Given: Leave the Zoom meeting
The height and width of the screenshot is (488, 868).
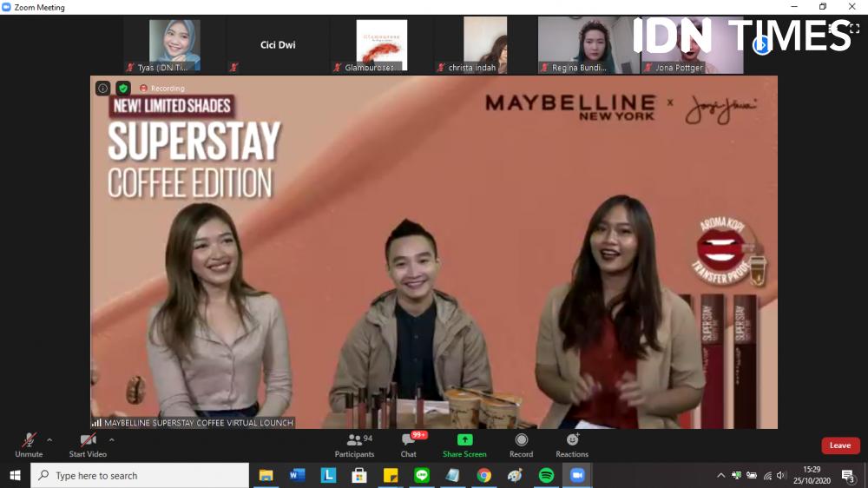Looking at the screenshot, I should coord(839,445).
